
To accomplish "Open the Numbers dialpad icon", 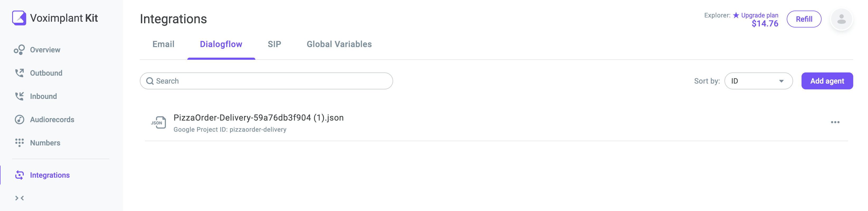I will [x=20, y=143].
